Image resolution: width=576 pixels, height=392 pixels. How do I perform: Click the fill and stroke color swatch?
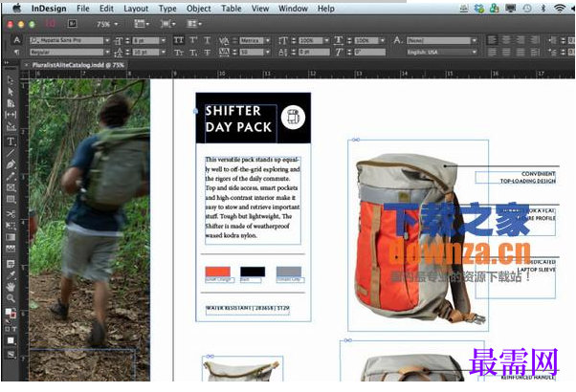(x=11, y=313)
